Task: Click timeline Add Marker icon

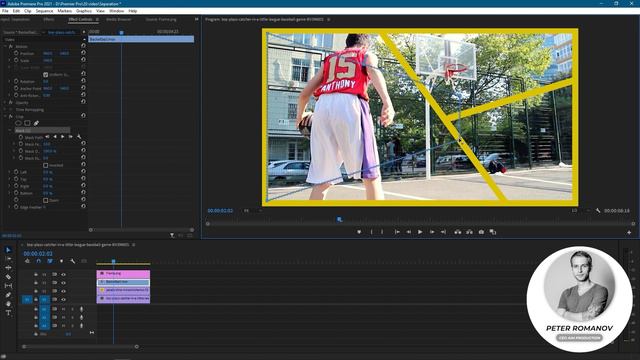Action: pos(61,261)
